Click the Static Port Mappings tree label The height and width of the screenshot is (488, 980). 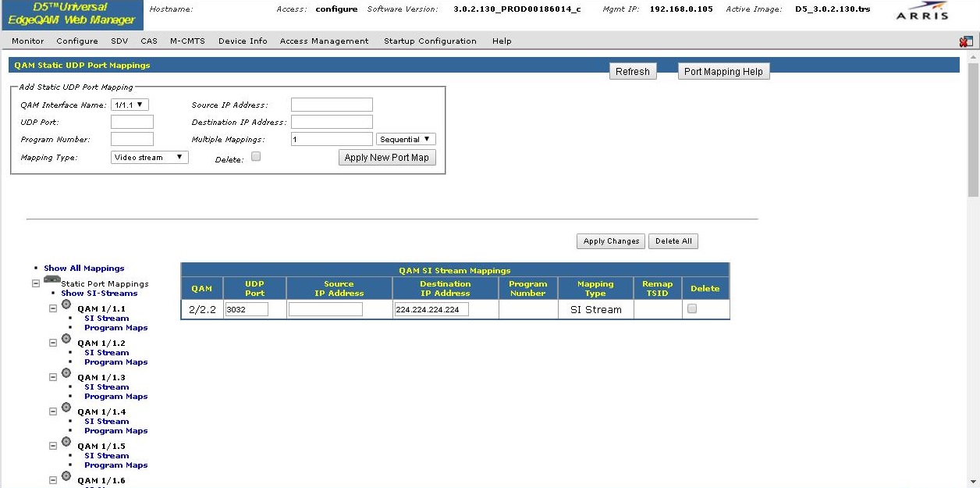105,283
